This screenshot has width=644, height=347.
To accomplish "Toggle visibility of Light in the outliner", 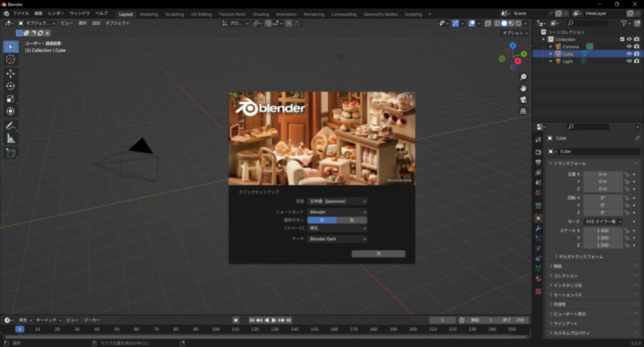I will [x=628, y=62].
